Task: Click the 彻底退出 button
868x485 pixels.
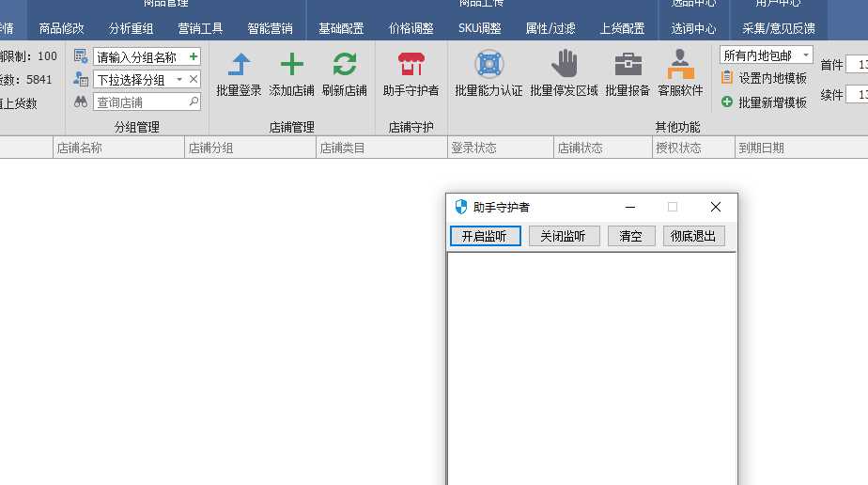Action: coord(693,236)
